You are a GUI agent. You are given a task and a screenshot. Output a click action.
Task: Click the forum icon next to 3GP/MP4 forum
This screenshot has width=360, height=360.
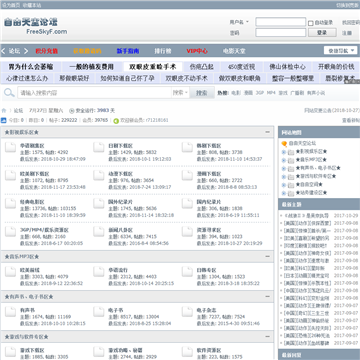10,231
